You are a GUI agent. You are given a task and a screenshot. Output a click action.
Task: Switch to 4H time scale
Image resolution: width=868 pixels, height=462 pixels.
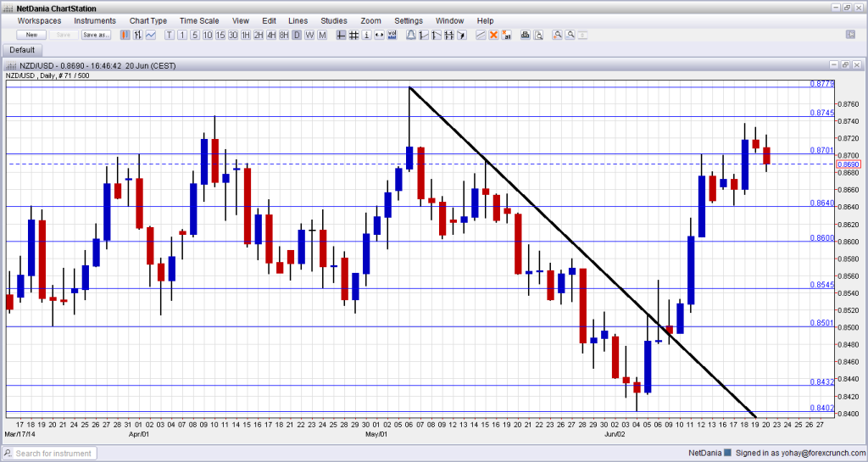click(271, 35)
